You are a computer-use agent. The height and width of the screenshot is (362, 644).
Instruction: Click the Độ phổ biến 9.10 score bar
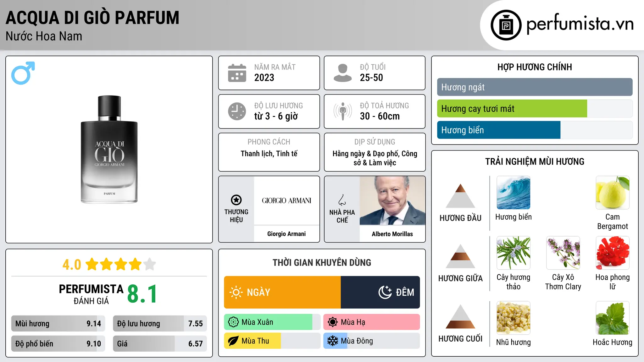[x=58, y=343]
